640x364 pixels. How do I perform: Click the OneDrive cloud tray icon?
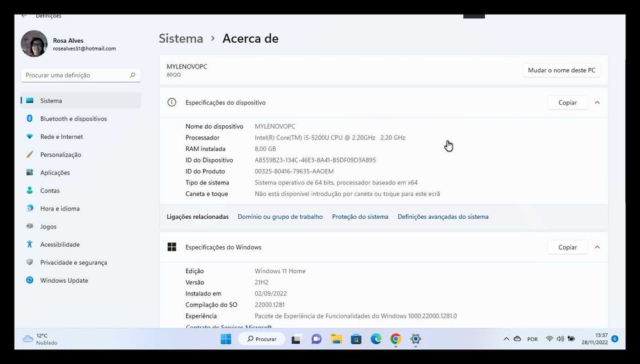click(517, 338)
